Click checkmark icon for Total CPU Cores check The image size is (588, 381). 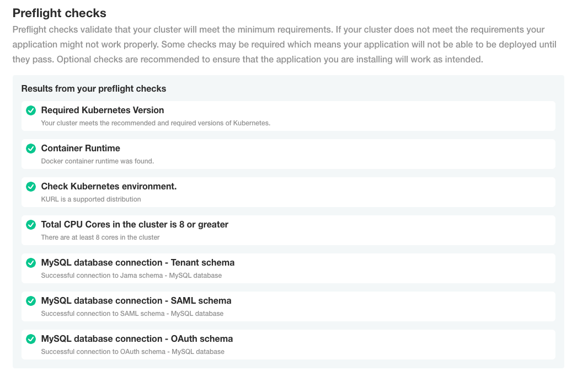(x=31, y=225)
